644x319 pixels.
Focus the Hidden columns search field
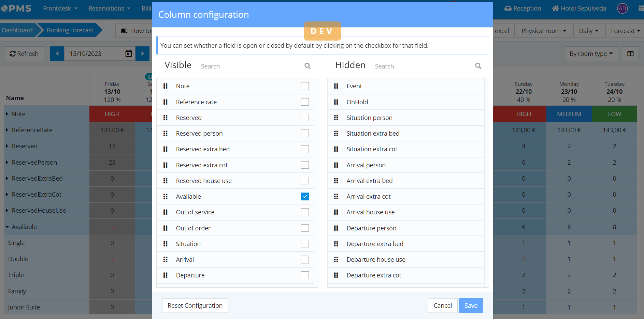[423, 66]
